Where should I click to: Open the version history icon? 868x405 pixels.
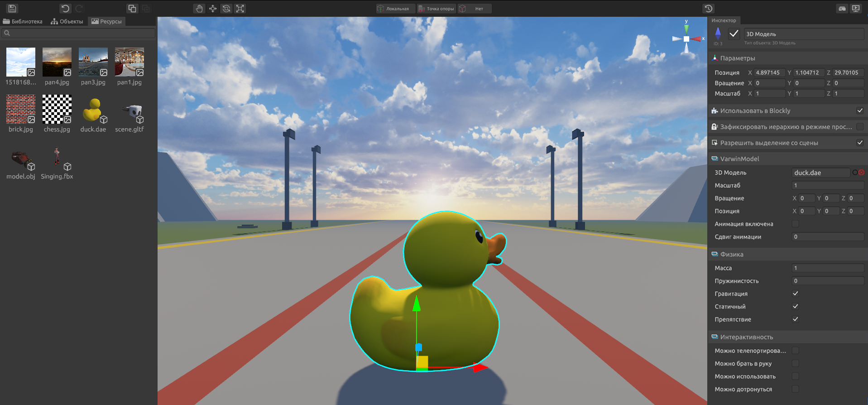(x=709, y=8)
